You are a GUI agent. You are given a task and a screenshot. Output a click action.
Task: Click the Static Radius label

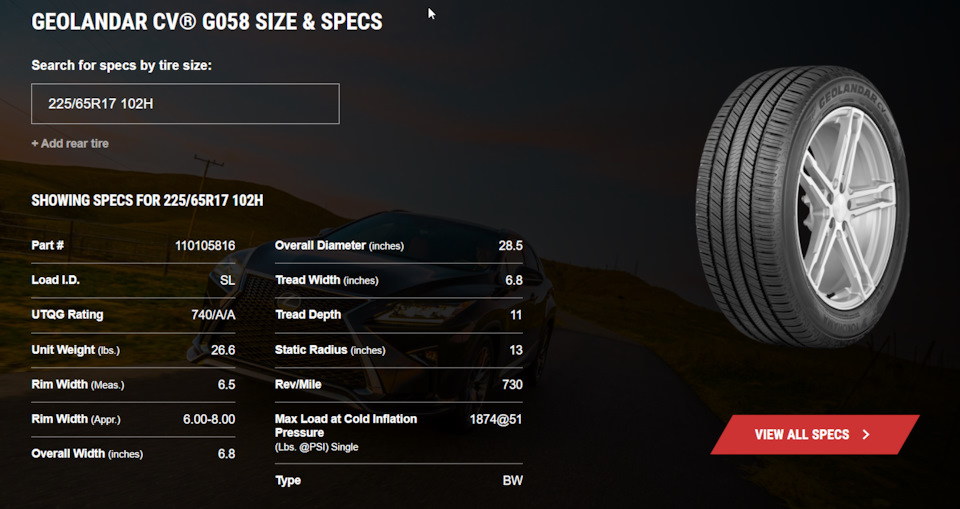pos(329,350)
